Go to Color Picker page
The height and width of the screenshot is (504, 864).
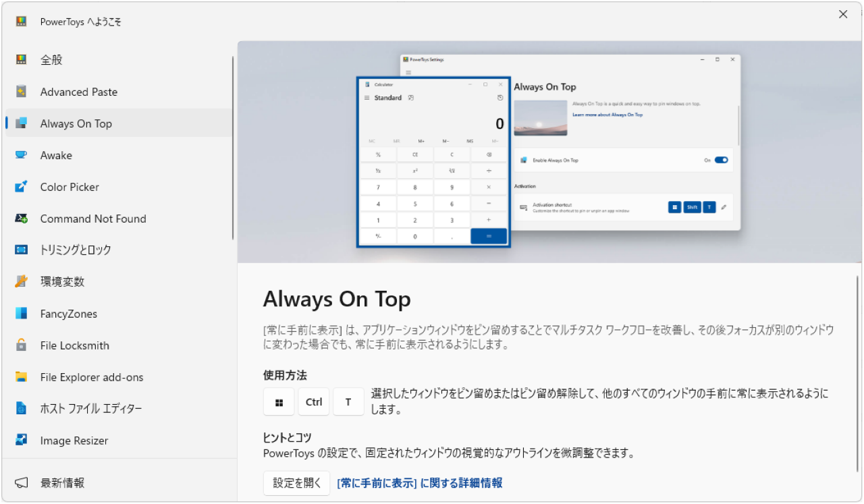(x=119, y=186)
